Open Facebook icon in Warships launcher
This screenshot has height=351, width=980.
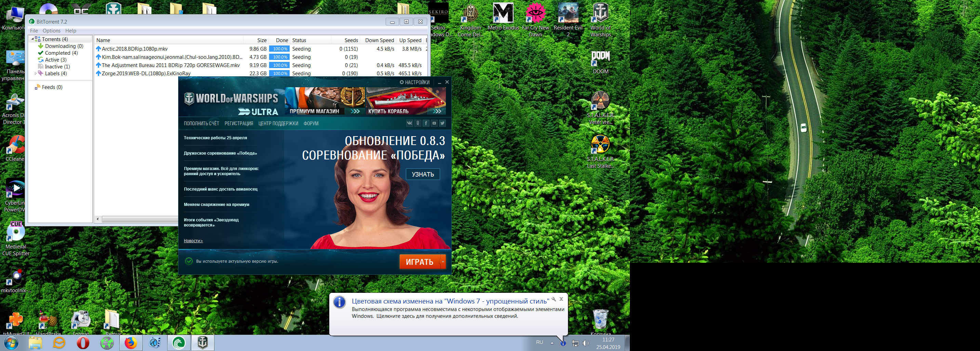[x=426, y=123]
